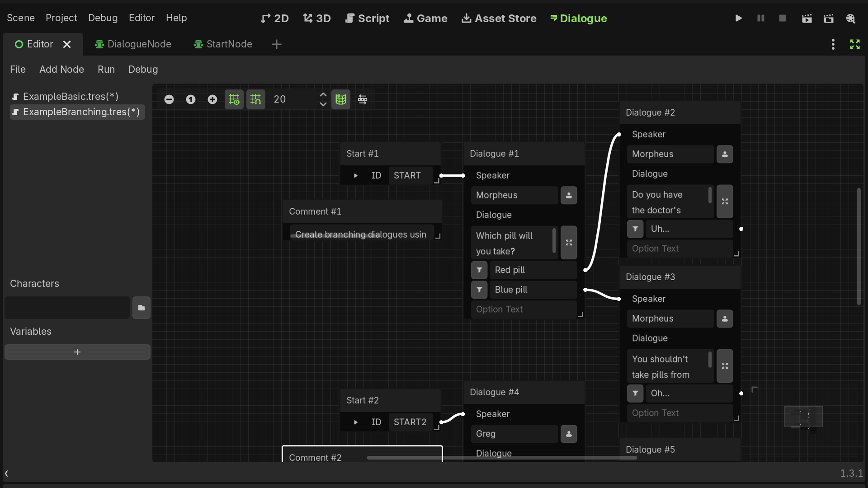Stop the running project

[783, 19]
